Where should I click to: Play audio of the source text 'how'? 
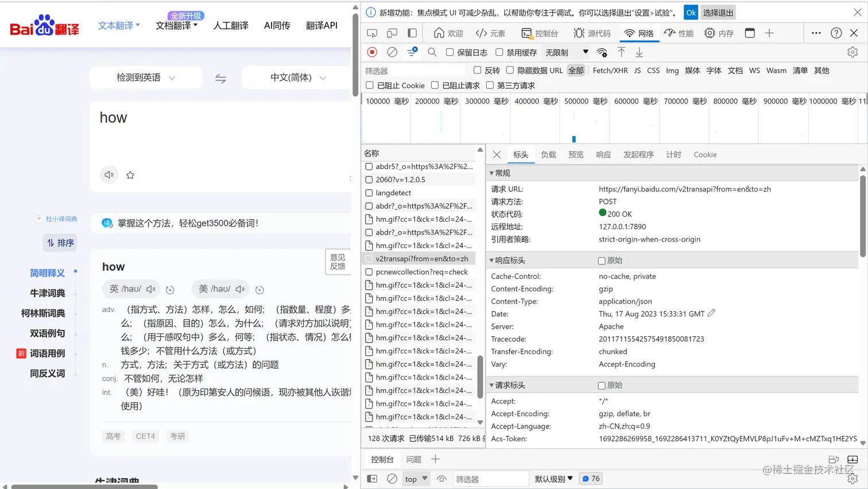(x=109, y=175)
